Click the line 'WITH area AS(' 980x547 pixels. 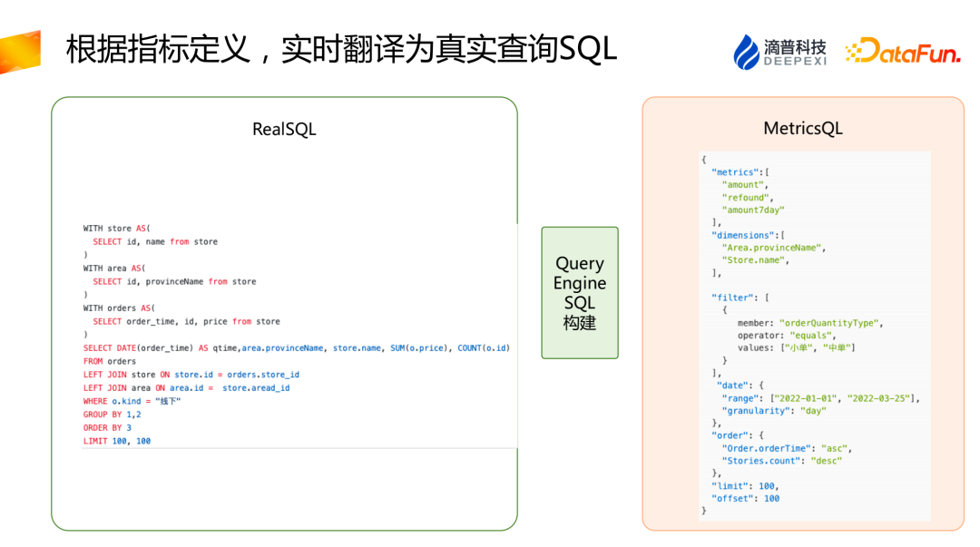point(114,269)
